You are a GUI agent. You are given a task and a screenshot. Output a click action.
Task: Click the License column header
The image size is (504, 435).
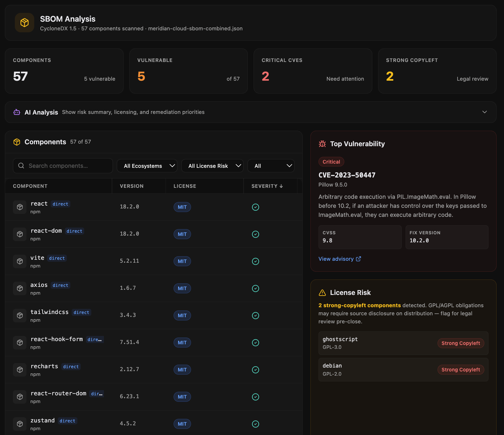click(x=185, y=186)
